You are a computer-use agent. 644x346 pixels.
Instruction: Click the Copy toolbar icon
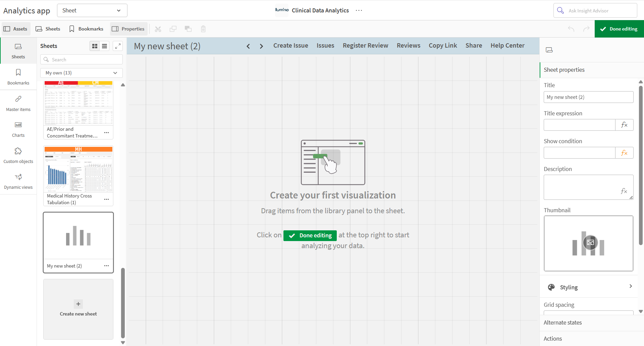point(173,29)
